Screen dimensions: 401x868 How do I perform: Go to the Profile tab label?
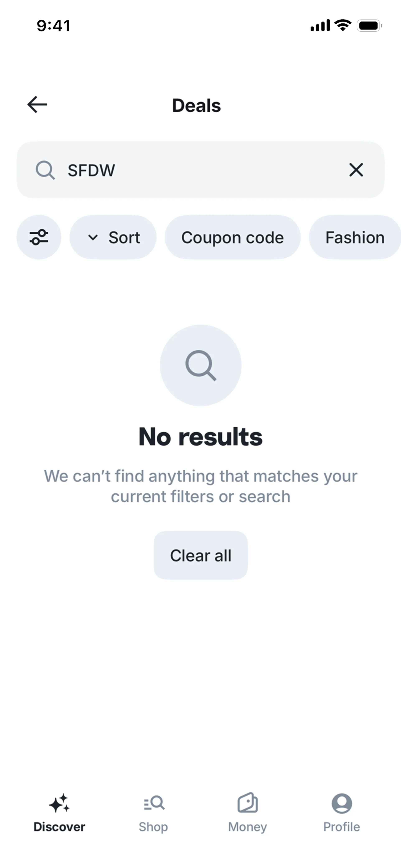click(342, 827)
